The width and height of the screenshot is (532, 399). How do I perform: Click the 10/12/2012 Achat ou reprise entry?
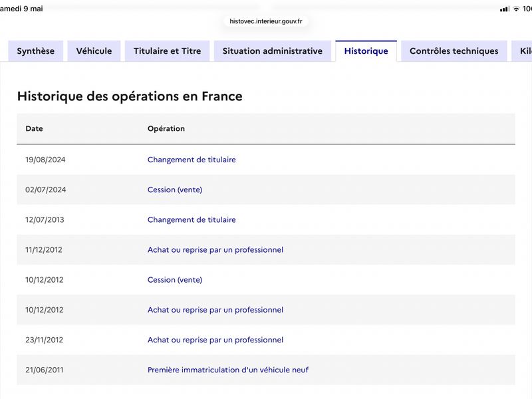[x=215, y=310]
